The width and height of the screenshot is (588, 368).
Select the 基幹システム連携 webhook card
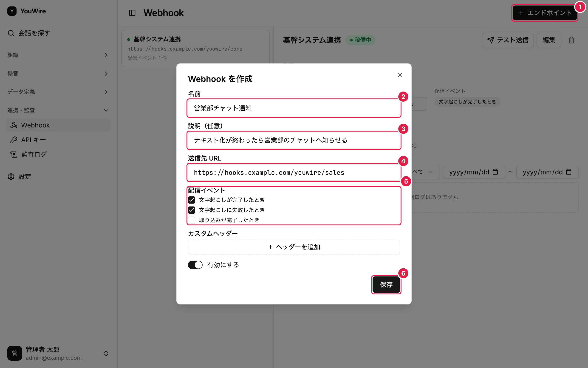195,49
